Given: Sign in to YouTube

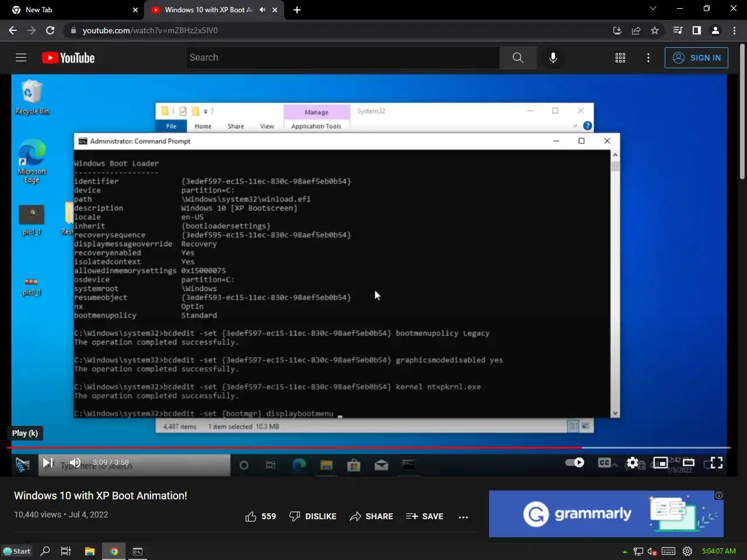Looking at the screenshot, I should coord(696,58).
